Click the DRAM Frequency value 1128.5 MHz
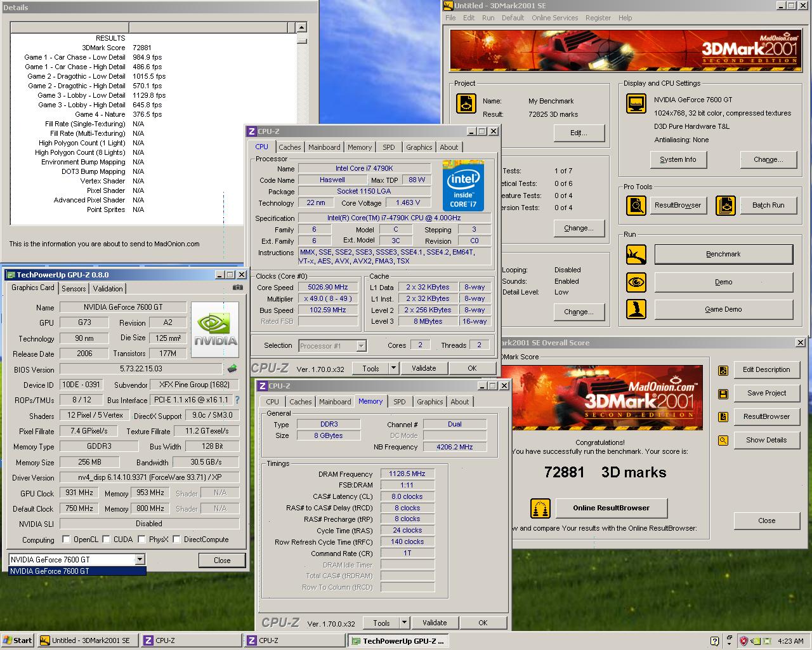The width and height of the screenshot is (812, 650). (x=407, y=474)
